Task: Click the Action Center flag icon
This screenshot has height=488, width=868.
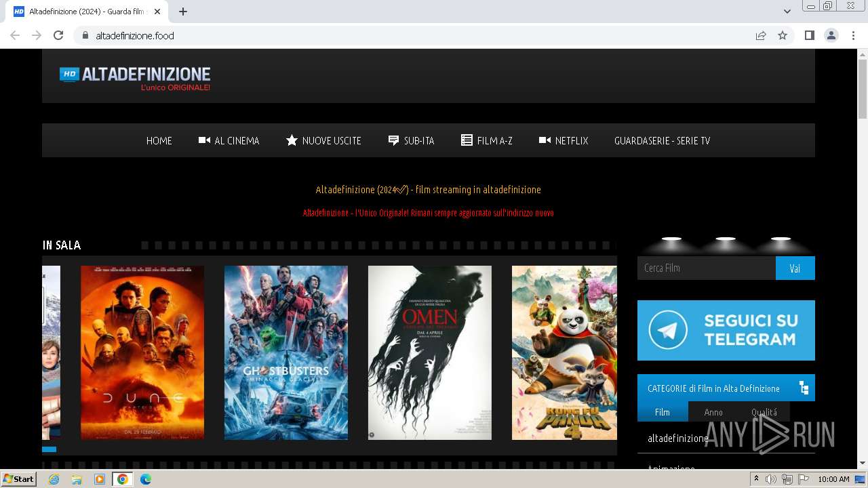Action: pyautogui.click(x=804, y=479)
